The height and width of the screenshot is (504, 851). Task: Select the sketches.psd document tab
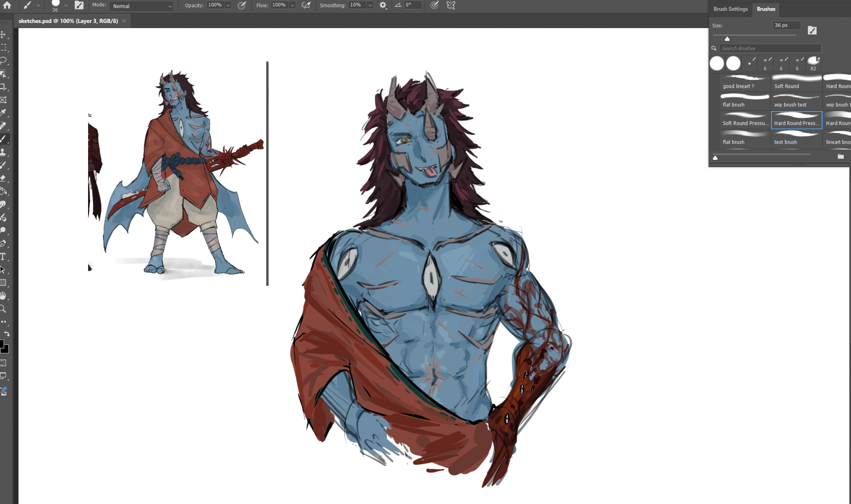pos(68,21)
